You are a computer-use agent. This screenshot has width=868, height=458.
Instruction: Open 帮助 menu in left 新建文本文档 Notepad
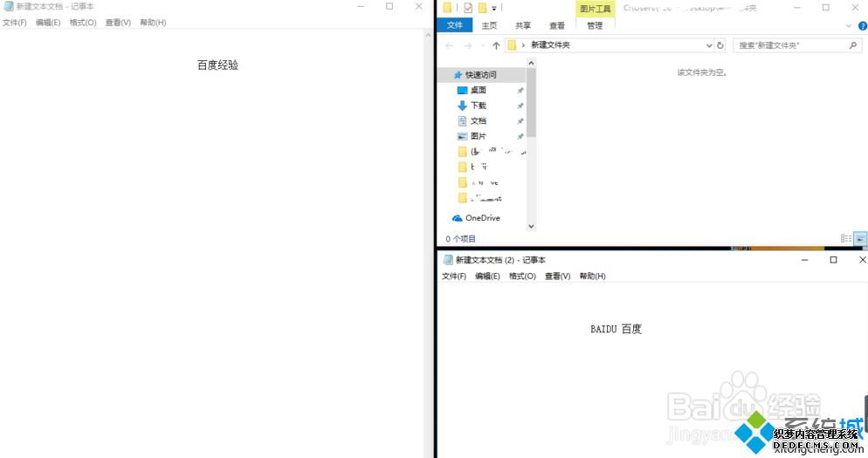pyautogui.click(x=153, y=23)
